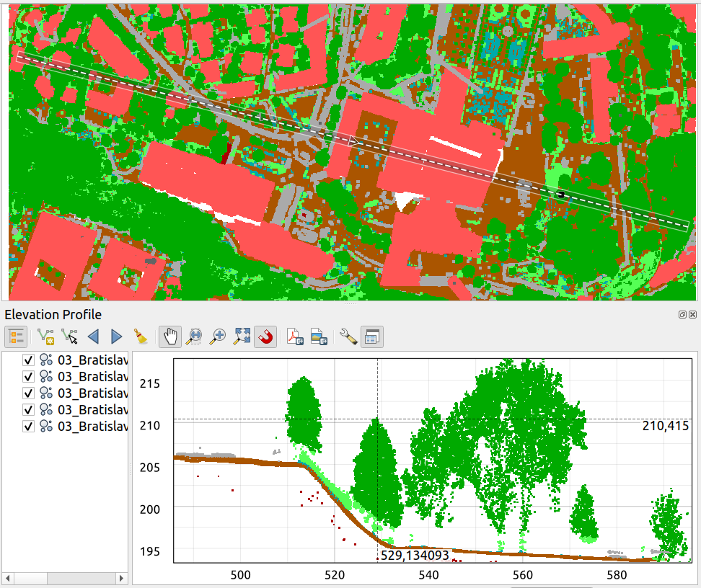Screen dimensions: 701x588
Task: Click the 205 elevation axis label
Action: [150, 468]
